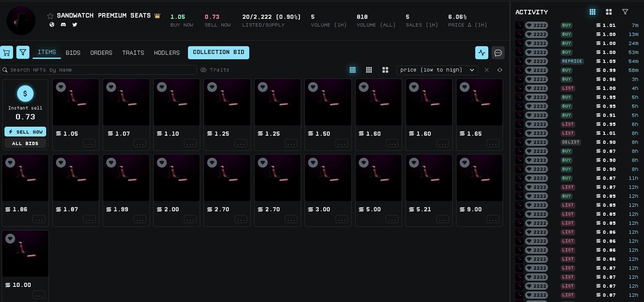Screen dimensions: 644x302
Task: Open the more options menu on 5.00 NFT
Action: tap(392, 219)
